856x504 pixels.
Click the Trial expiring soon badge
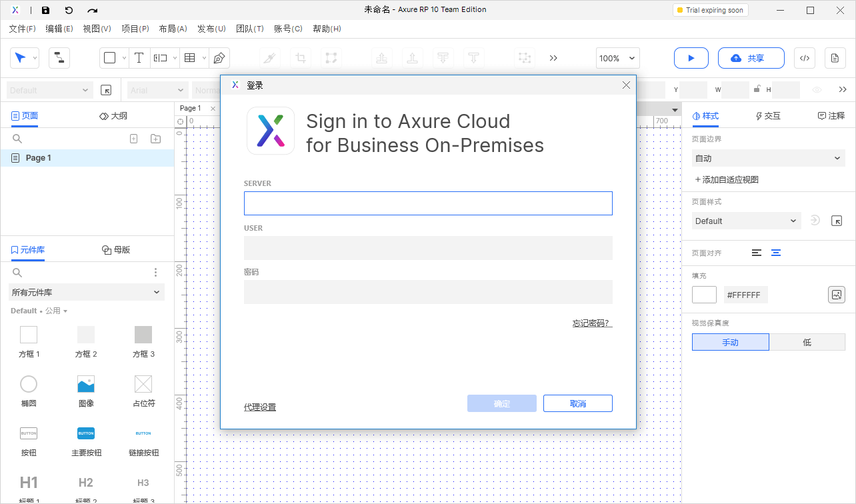click(710, 10)
